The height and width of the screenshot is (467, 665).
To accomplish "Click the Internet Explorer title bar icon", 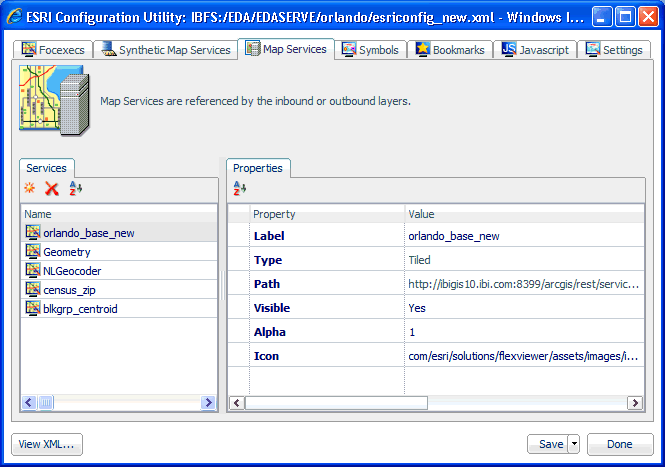I will [x=14, y=17].
